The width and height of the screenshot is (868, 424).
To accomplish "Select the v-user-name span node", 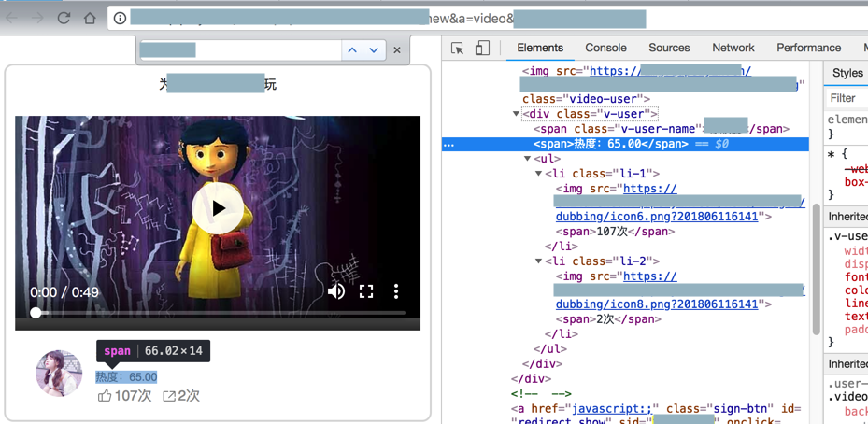I will click(x=662, y=129).
